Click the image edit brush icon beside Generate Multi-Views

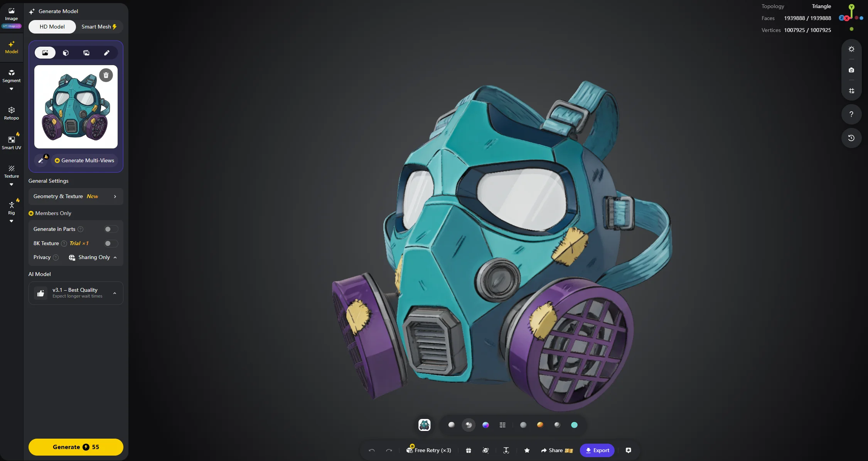[41, 160]
